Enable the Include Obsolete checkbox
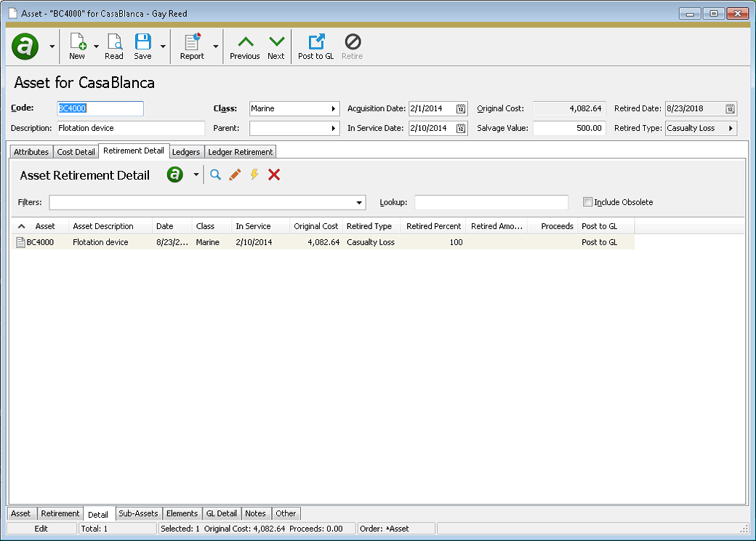The height and width of the screenshot is (541, 756). 588,201
